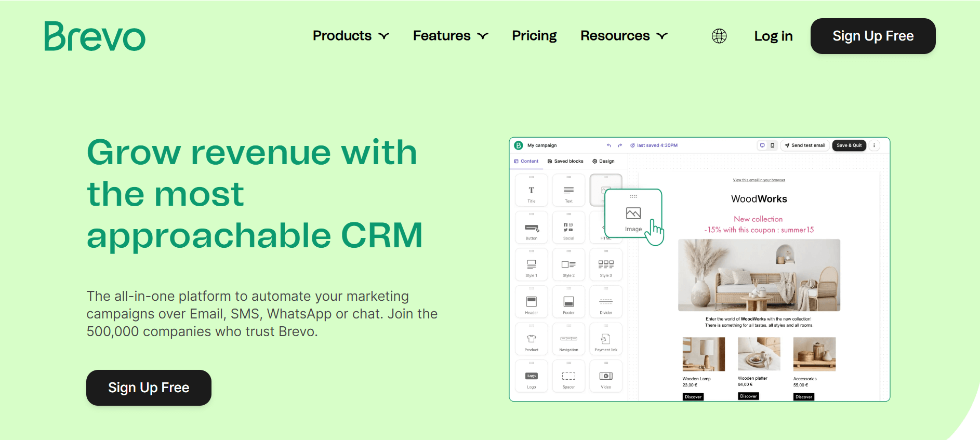Open the three-dot more options menu
This screenshot has width=980, height=440.
pos(875,145)
